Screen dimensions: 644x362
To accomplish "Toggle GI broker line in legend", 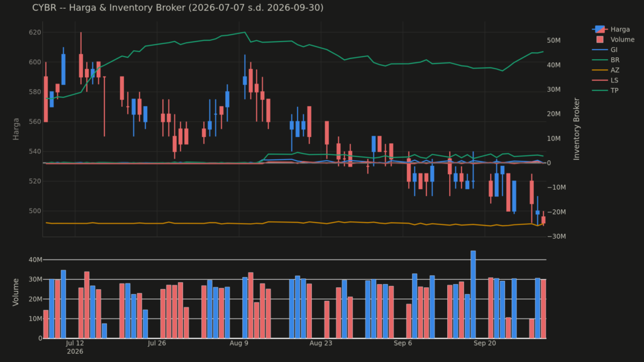I will click(605, 50).
